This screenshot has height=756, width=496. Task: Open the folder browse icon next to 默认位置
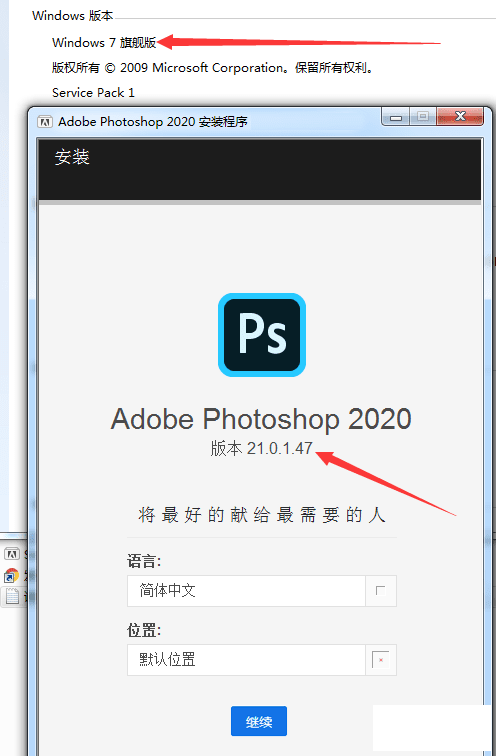tap(381, 660)
